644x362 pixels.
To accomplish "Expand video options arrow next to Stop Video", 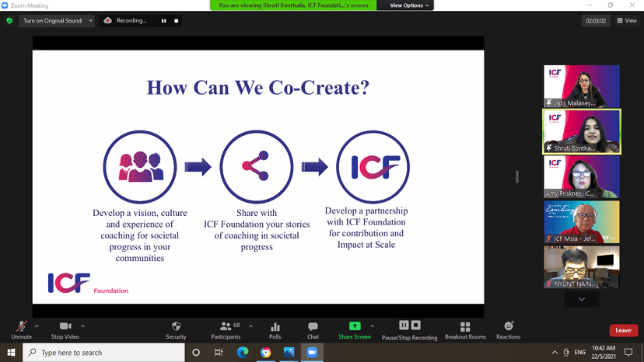I will click(82, 326).
